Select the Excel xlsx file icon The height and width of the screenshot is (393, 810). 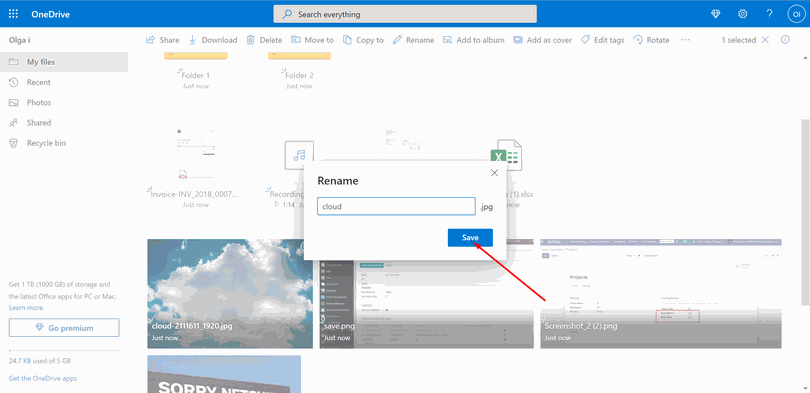[507, 154]
